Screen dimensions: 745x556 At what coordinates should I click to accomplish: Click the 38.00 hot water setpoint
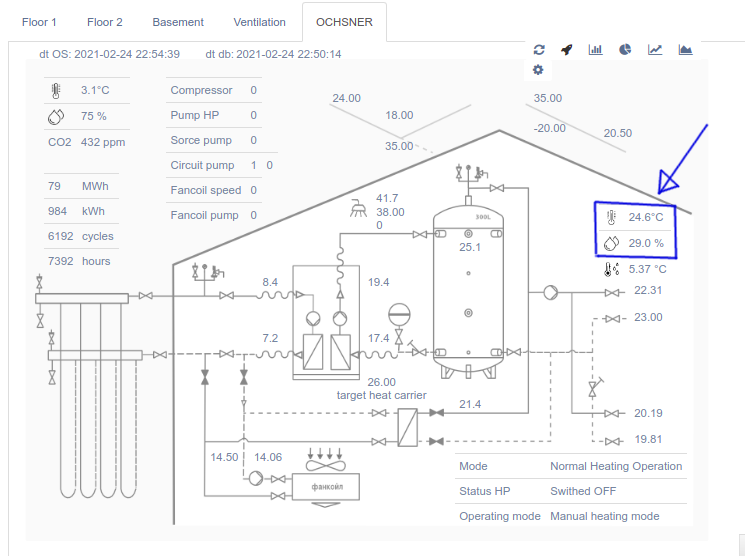point(391,212)
